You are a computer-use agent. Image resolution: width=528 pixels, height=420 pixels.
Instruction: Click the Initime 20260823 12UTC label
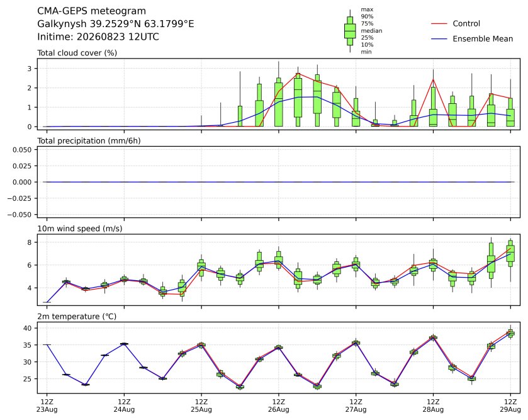98,37
